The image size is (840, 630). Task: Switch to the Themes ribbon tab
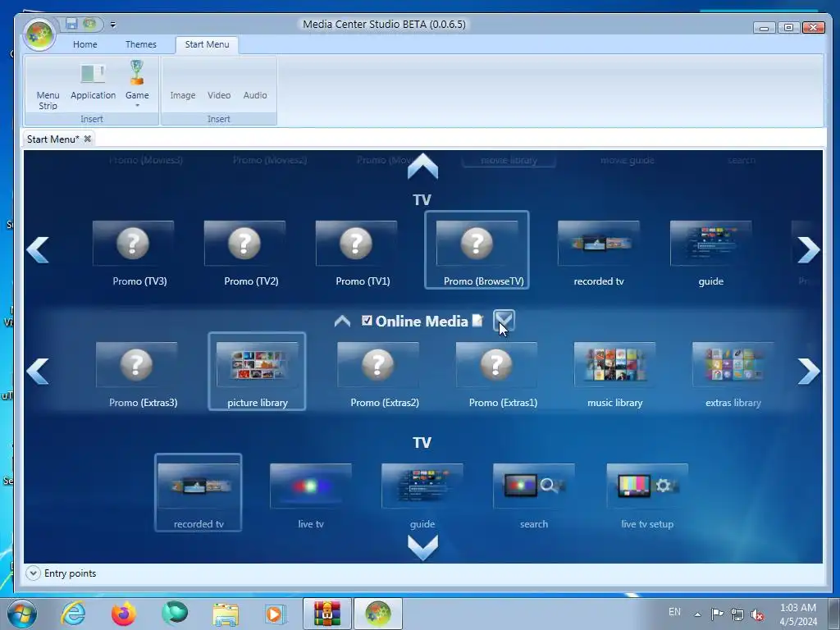[141, 44]
